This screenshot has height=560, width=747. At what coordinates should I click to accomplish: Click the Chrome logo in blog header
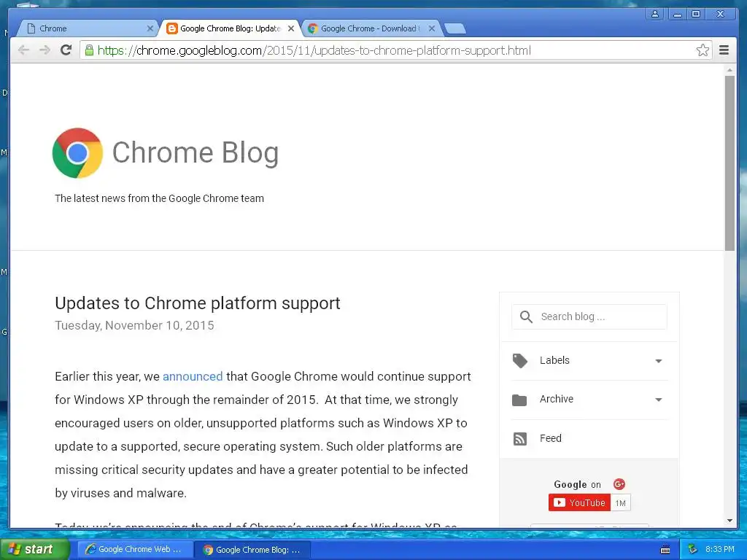pos(77,153)
